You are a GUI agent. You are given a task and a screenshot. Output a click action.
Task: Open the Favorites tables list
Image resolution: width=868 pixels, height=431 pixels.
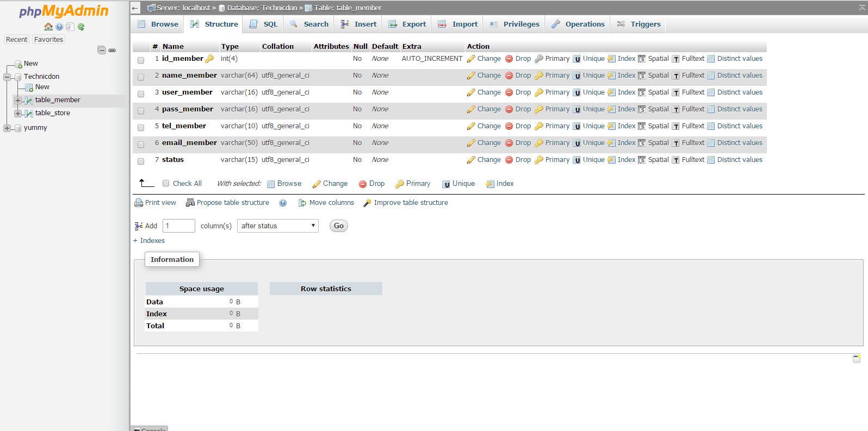tap(48, 39)
